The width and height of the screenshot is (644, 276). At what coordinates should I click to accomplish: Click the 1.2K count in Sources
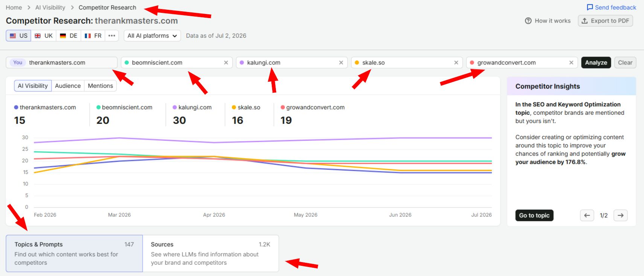click(x=265, y=244)
